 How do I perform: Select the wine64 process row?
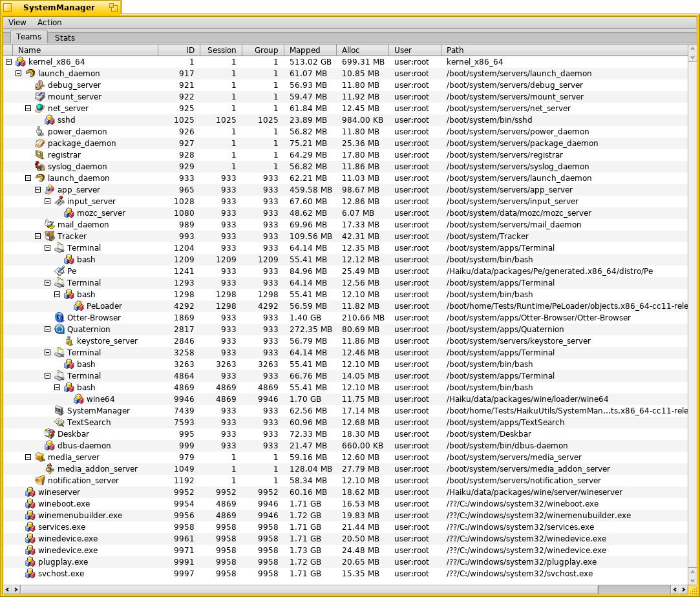(x=345, y=399)
